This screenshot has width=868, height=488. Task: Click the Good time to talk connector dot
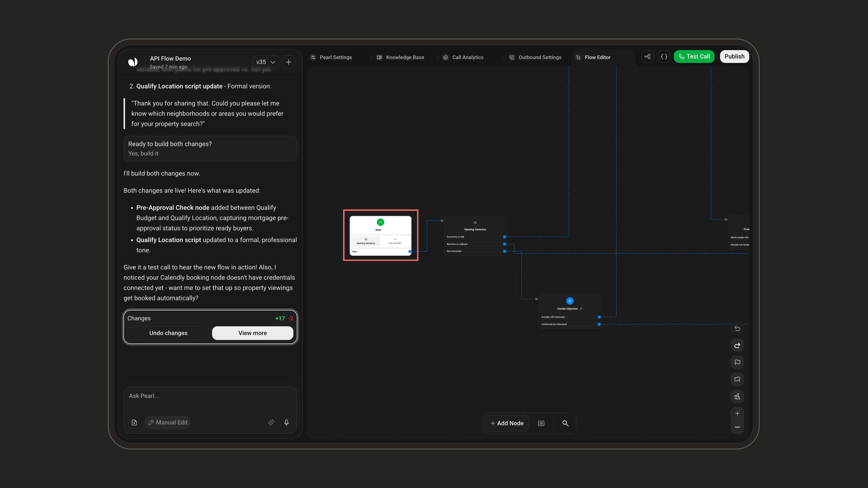[504, 237]
